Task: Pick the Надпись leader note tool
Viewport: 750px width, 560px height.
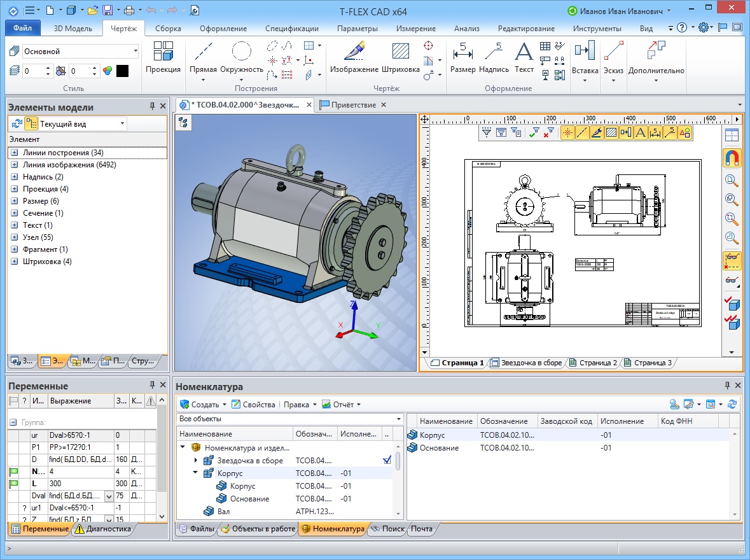Action: [x=494, y=57]
